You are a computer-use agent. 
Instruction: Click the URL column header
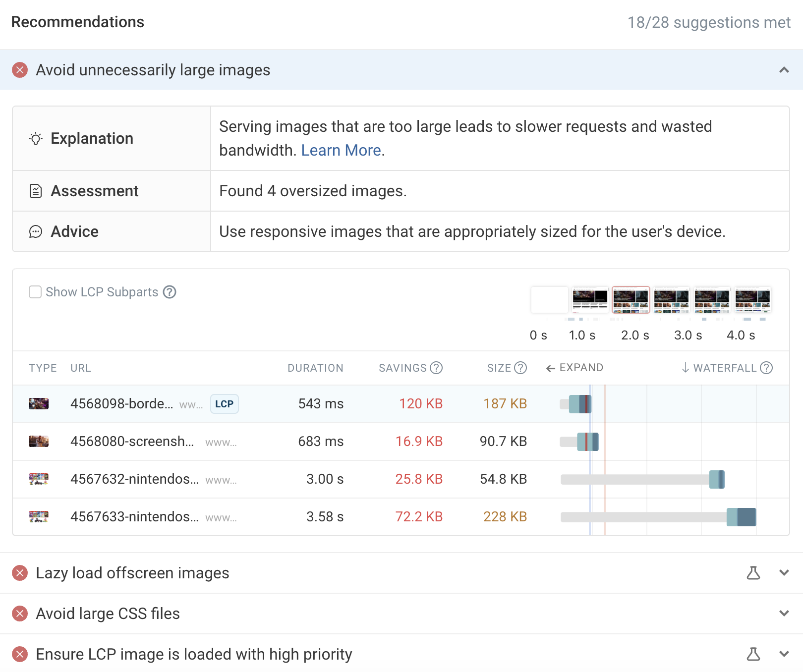point(80,368)
